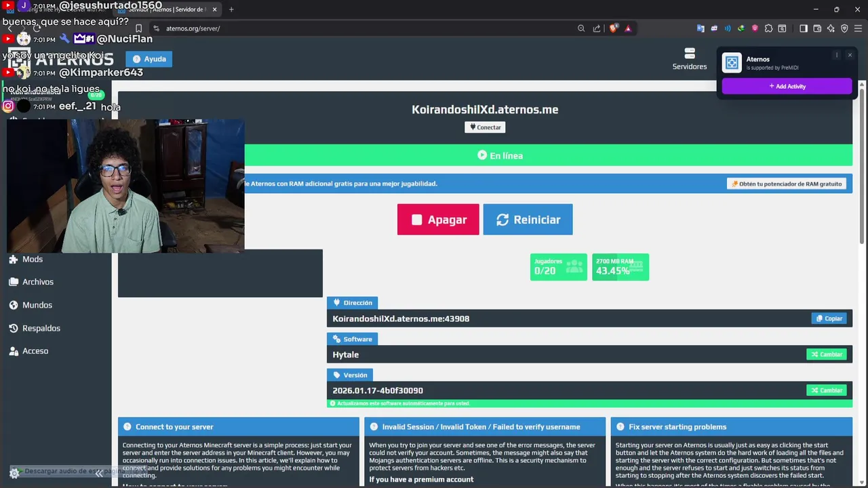
Task: Click the Google Translate extension icon
Action: pyautogui.click(x=701, y=28)
